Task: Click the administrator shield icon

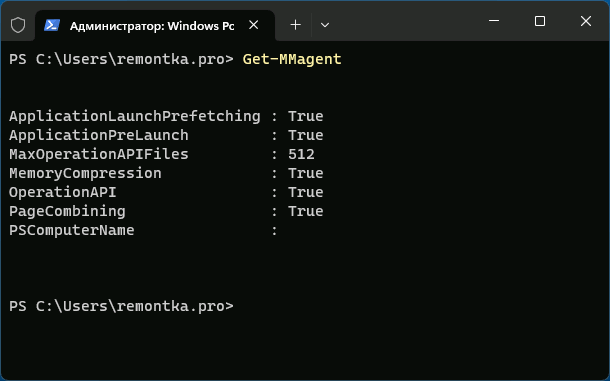Action: tap(18, 25)
